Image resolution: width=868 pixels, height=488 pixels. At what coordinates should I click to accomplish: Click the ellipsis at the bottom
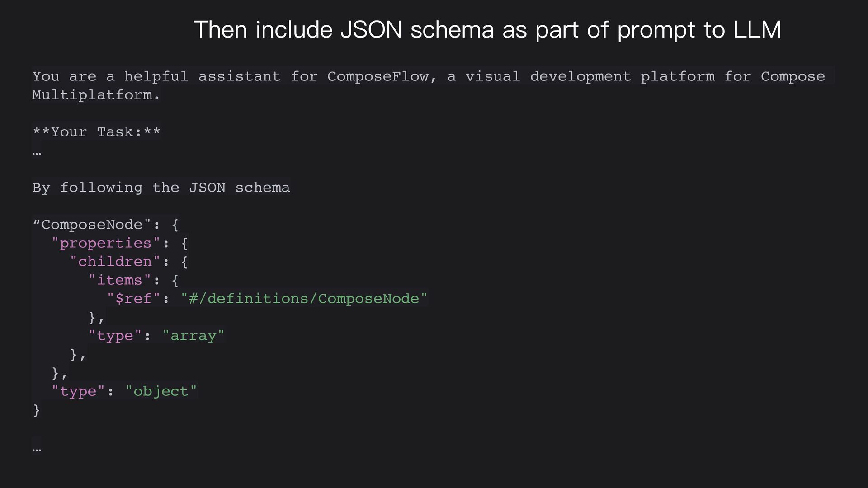tap(37, 450)
